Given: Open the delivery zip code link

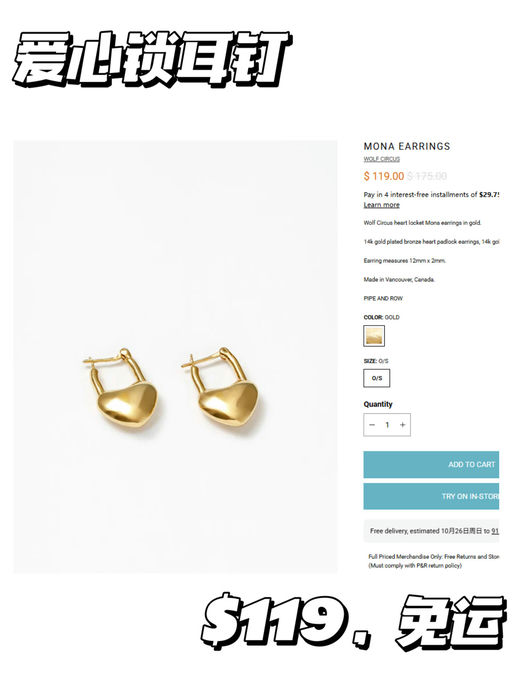Looking at the screenshot, I should (495, 531).
